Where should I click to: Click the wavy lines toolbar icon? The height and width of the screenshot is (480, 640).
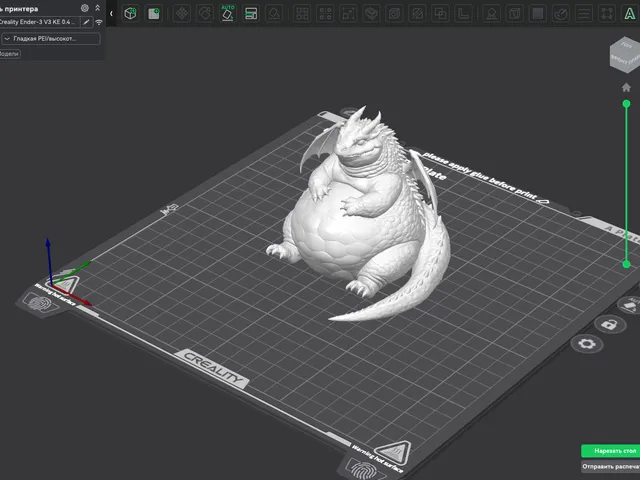pos(584,13)
